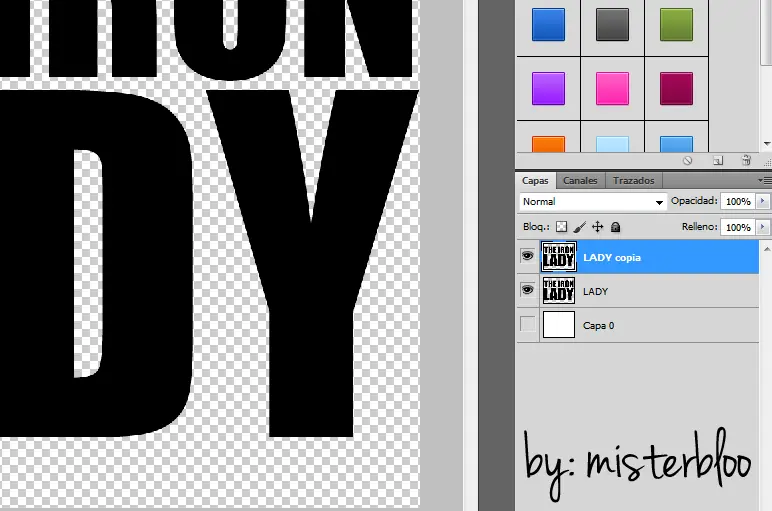Click the layers list scroll up arrow
The width and height of the screenshot is (772, 511).
(x=767, y=250)
